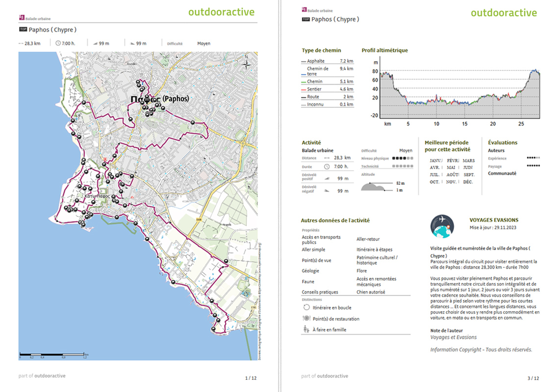Click the Κάτω Πάφος label on the map
The width and height of the screenshot is (559, 392).
tap(97, 196)
